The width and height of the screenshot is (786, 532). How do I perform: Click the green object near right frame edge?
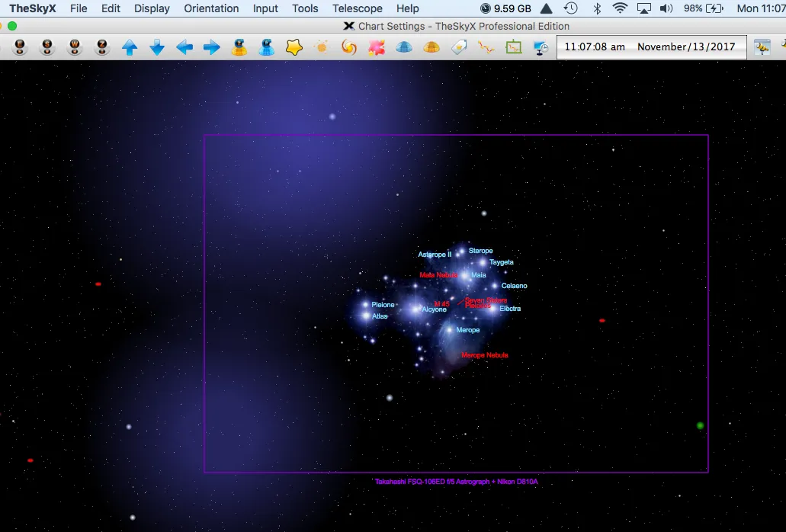(x=701, y=425)
